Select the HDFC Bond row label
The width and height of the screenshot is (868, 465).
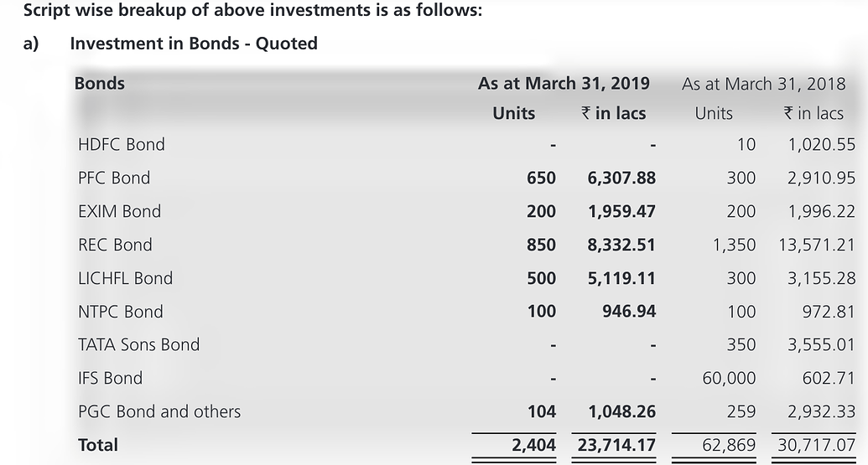point(121,144)
